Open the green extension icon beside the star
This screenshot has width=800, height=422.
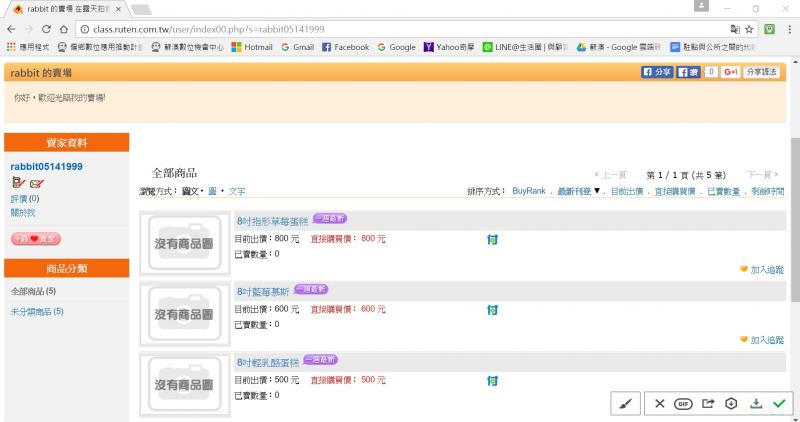[769, 29]
